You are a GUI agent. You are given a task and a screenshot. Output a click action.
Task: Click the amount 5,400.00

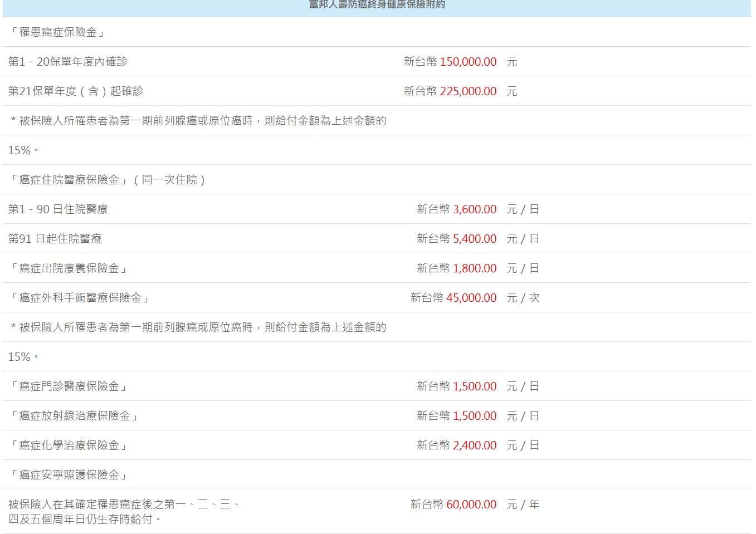[475, 239]
